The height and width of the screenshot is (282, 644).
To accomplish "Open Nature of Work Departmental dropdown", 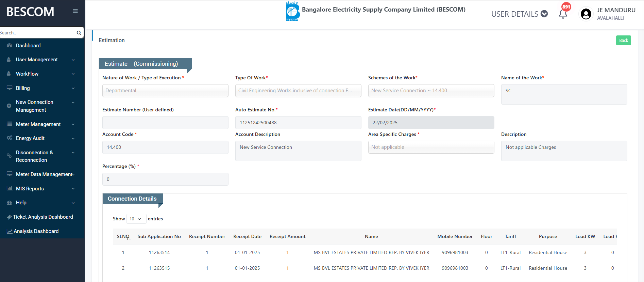I will 165,91.
